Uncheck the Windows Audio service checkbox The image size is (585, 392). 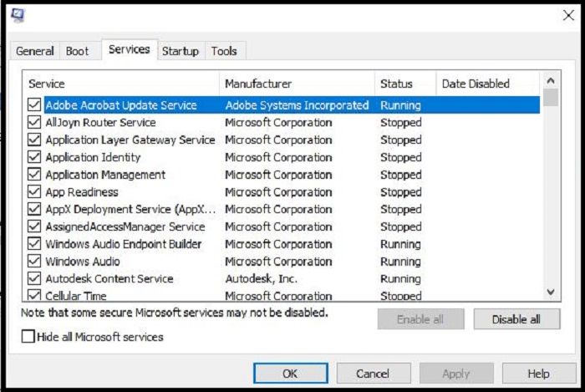34,262
